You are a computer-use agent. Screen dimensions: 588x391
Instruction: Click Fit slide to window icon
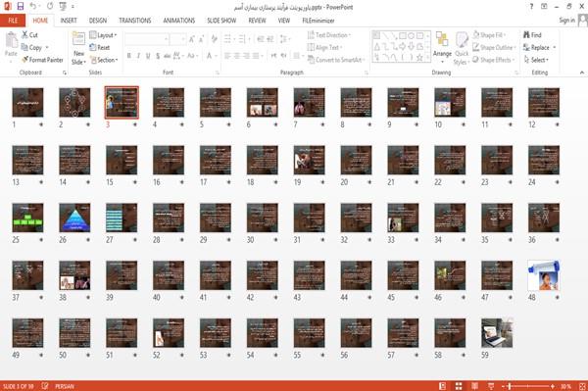582,386
